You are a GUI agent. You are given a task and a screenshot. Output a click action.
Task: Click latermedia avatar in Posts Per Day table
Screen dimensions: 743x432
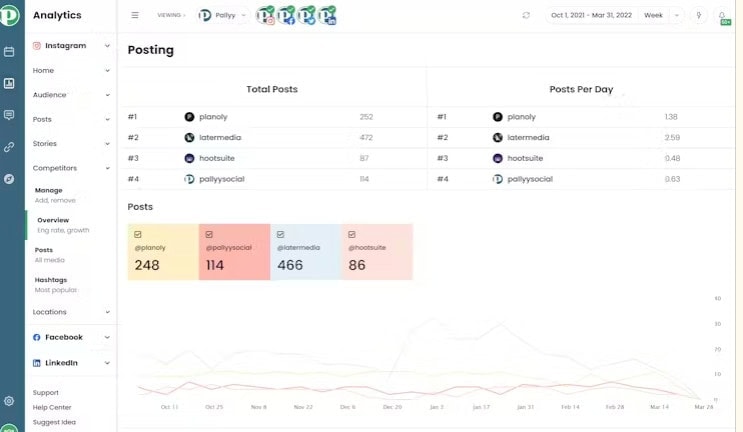[x=498, y=137]
